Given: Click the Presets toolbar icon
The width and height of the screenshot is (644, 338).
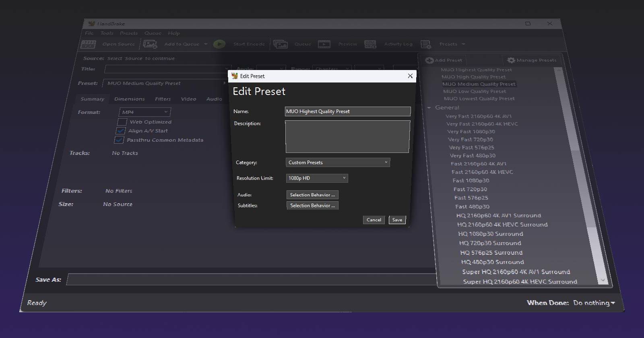Looking at the screenshot, I should click(426, 44).
